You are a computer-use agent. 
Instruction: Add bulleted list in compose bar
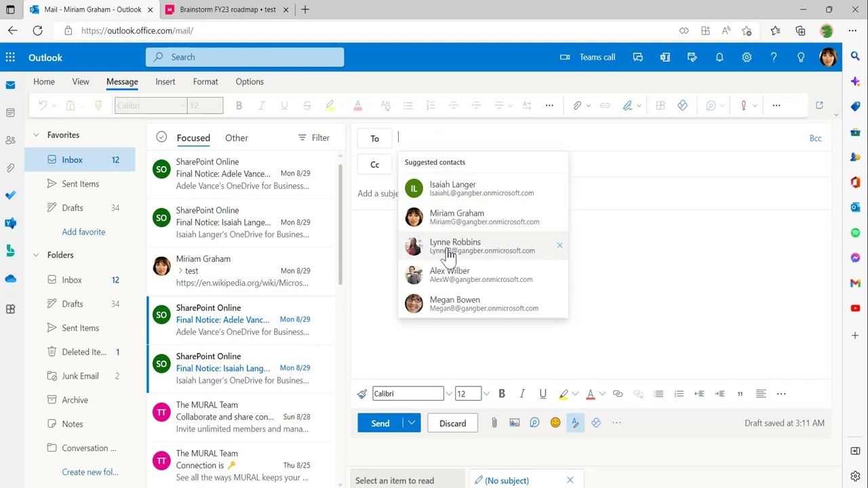pyautogui.click(x=658, y=394)
